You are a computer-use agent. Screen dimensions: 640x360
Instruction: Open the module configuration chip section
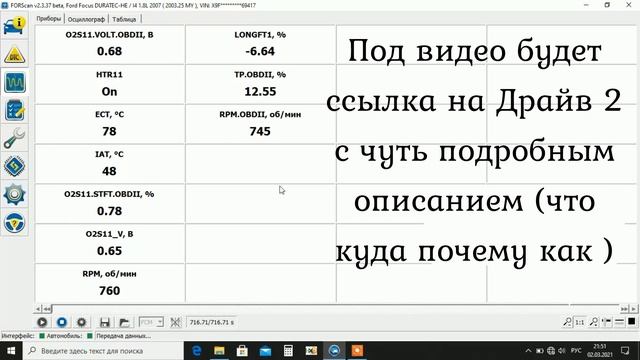[x=15, y=166]
